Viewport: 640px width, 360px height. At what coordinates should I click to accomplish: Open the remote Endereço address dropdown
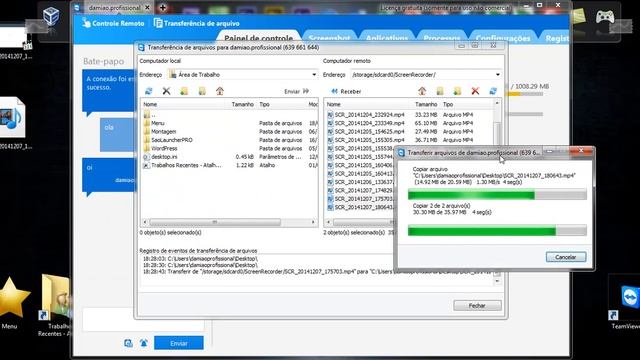(498, 75)
